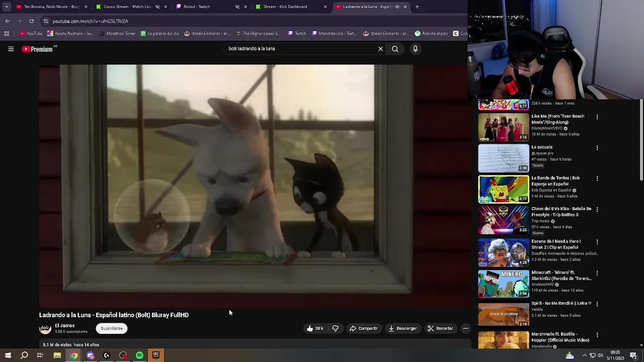644x362 pixels.
Task: Mute the 'Ladrando a la Luna' tab speaker icon
Action: (397, 7)
